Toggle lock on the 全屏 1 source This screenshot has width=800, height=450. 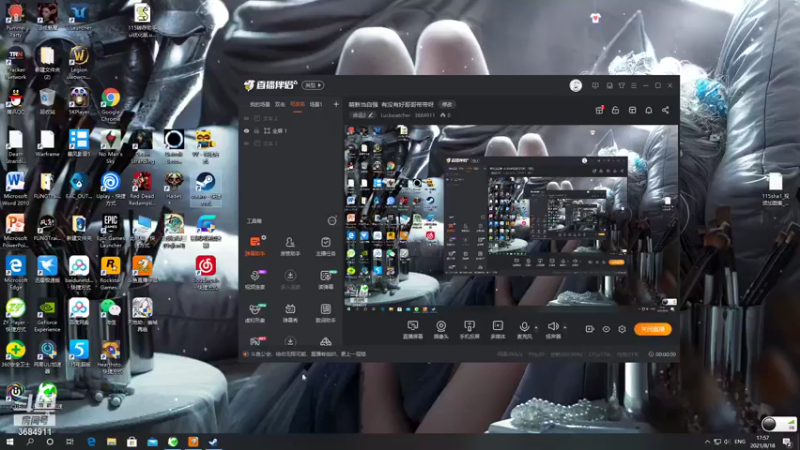click(x=257, y=131)
